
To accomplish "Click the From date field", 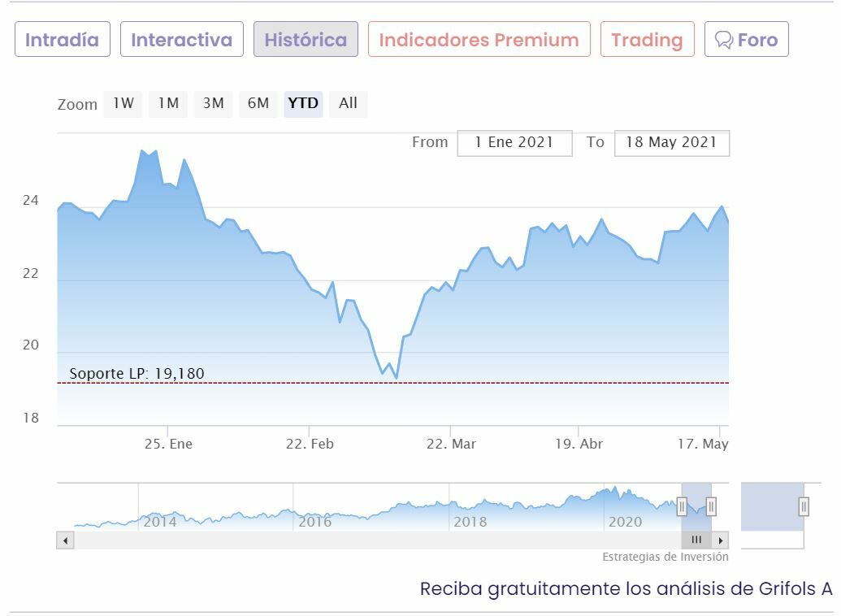I will point(514,143).
